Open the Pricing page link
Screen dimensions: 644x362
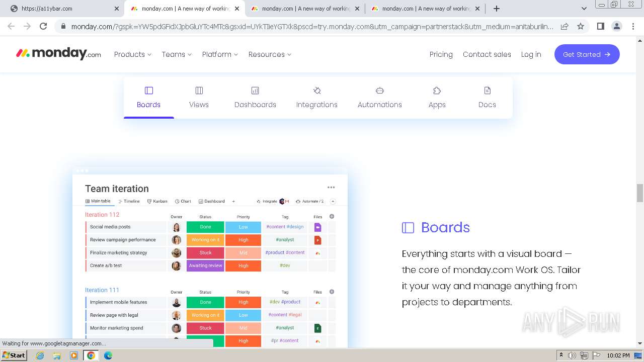coord(441,54)
